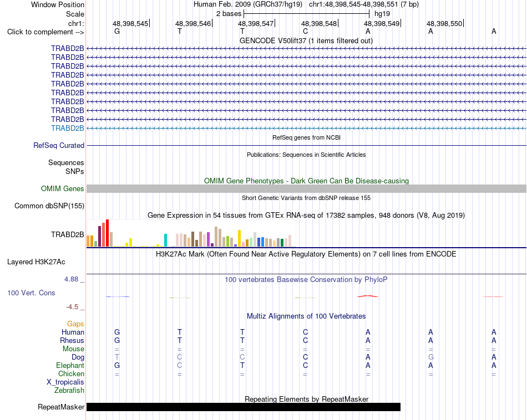Click base A under 48,398,549 in sequence row
This screenshot has height=420, width=527.
click(368, 31)
